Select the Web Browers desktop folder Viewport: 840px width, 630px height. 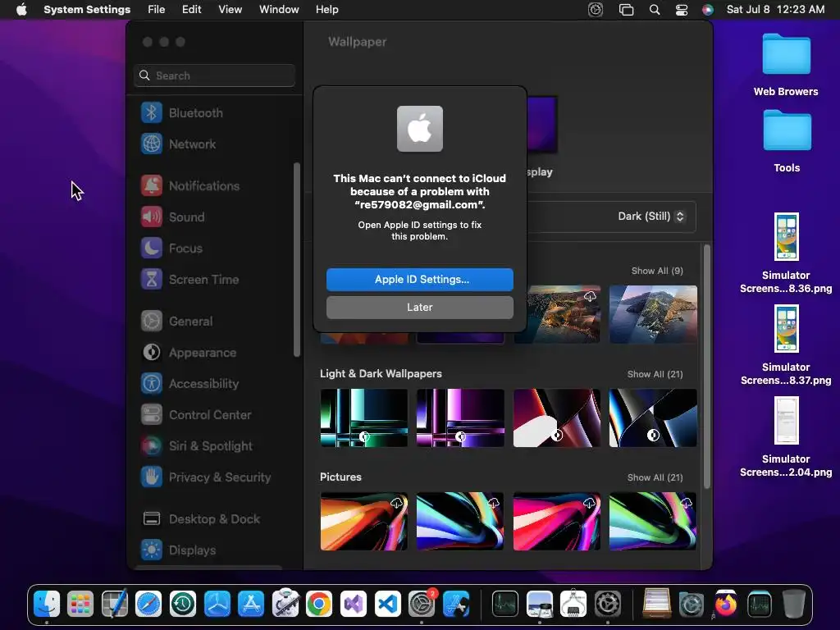(x=786, y=65)
